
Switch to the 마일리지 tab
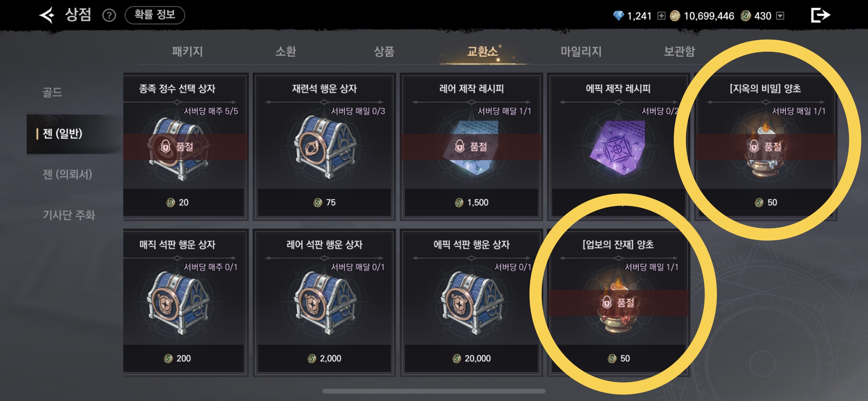coord(581,51)
